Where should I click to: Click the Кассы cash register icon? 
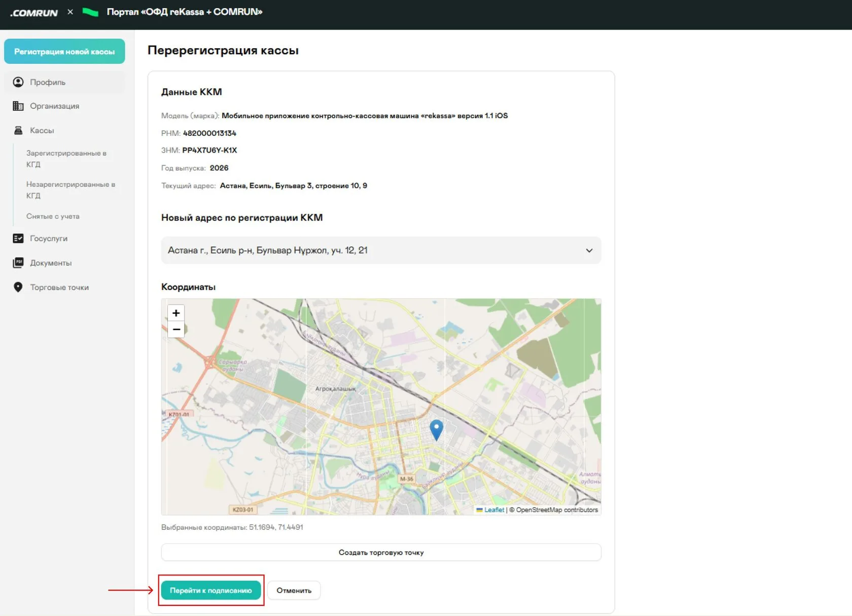tap(18, 130)
